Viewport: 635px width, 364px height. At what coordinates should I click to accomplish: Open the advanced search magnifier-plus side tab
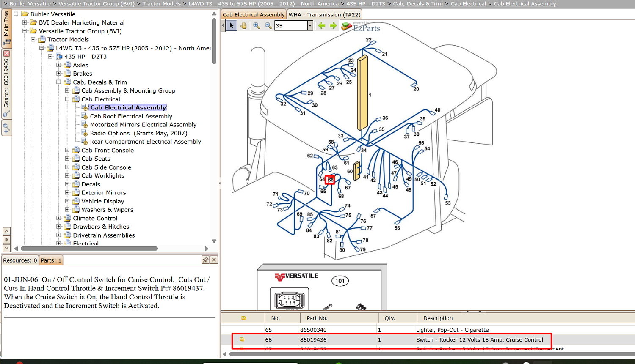pos(6,128)
